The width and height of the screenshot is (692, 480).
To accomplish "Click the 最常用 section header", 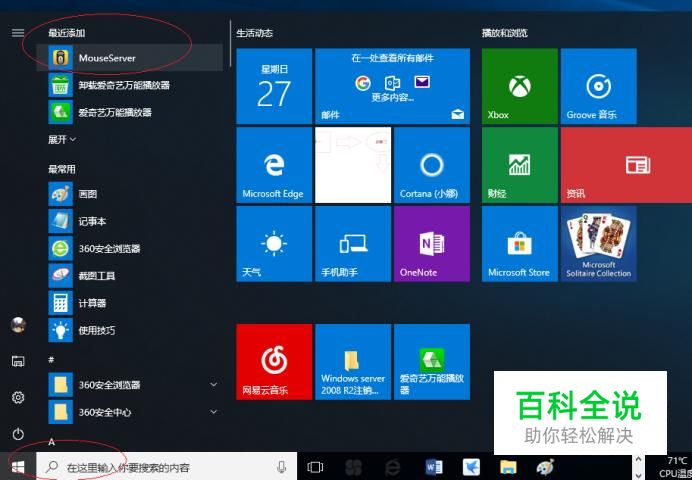I will pos(62,169).
